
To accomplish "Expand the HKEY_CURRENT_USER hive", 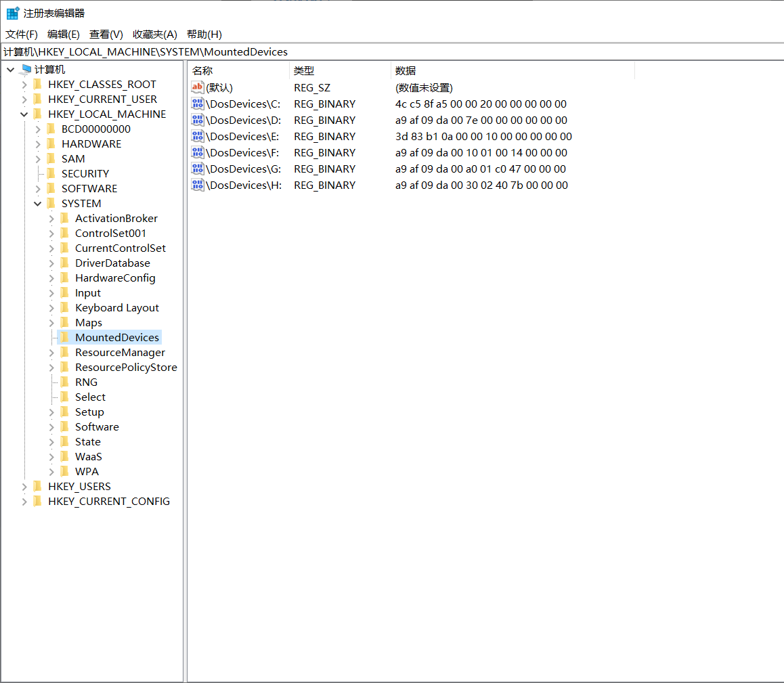I will [24, 100].
